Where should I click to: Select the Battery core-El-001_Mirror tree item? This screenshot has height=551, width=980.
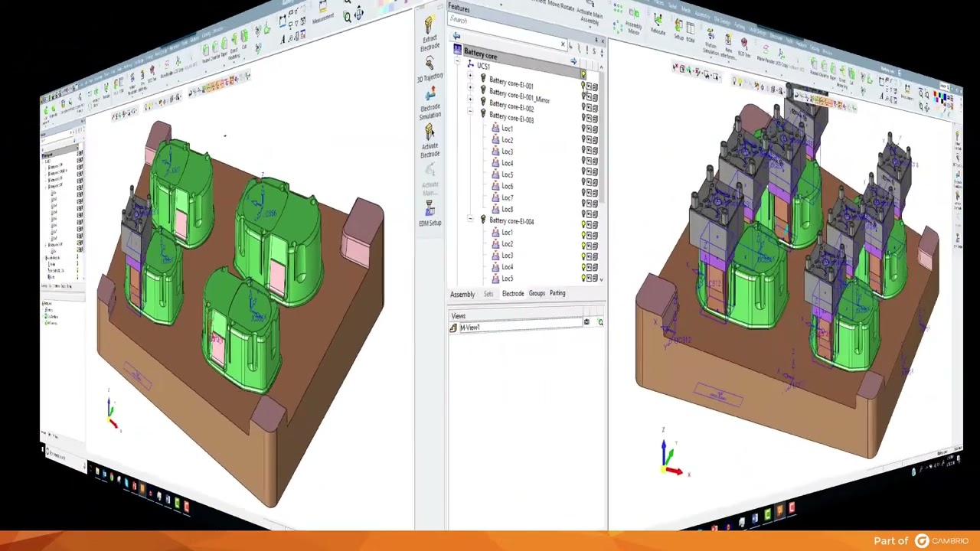point(519,96)
